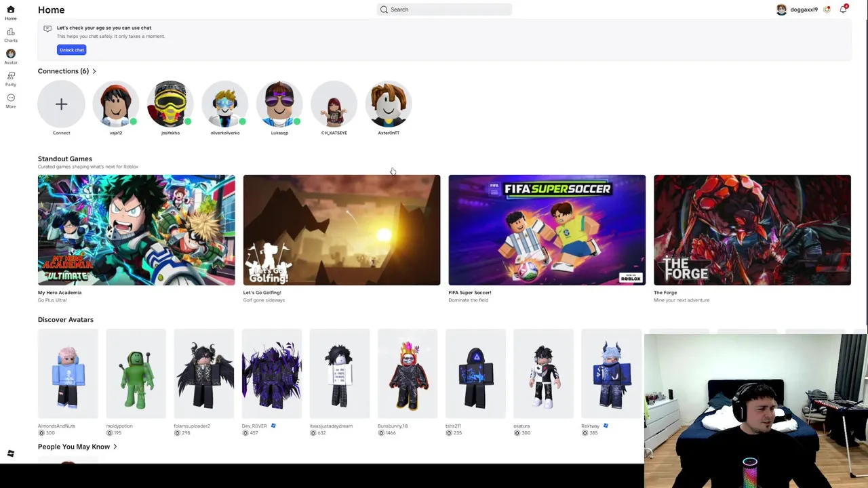
Task: Click the verified badge next to Rektway
Action: [606, 426]
